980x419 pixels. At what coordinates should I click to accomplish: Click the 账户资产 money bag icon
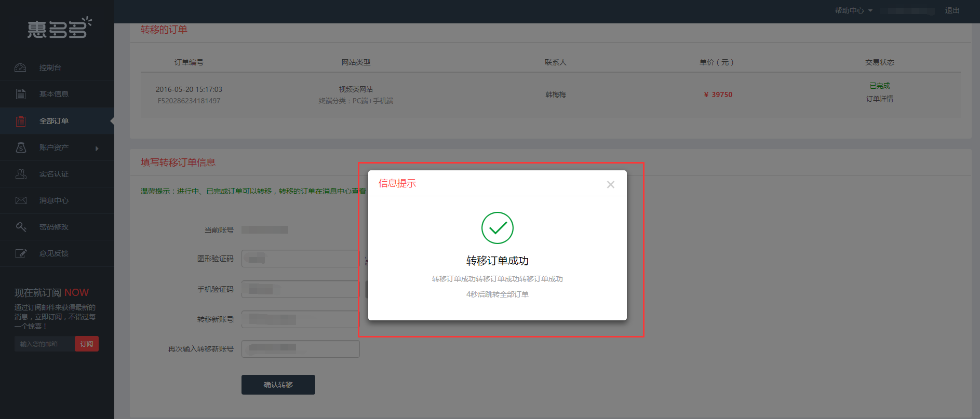point(20,147)
